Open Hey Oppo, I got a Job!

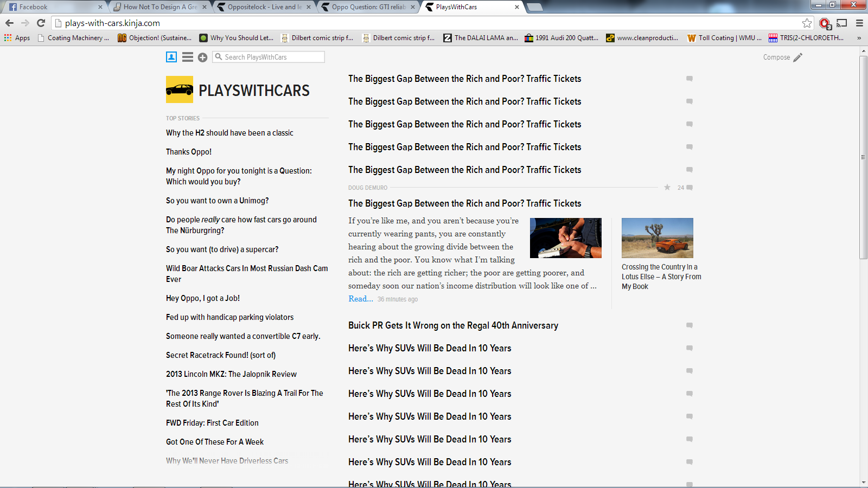coord(203,298)
